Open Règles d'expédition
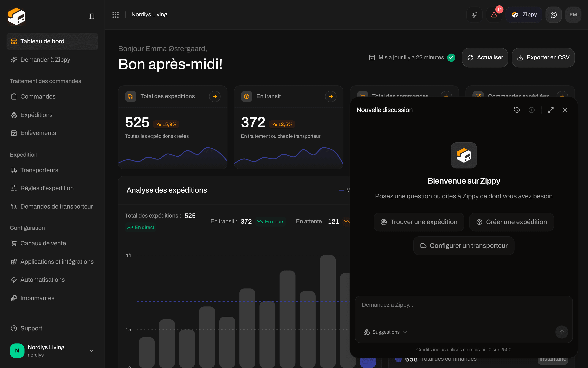 (x=52, y=188)
